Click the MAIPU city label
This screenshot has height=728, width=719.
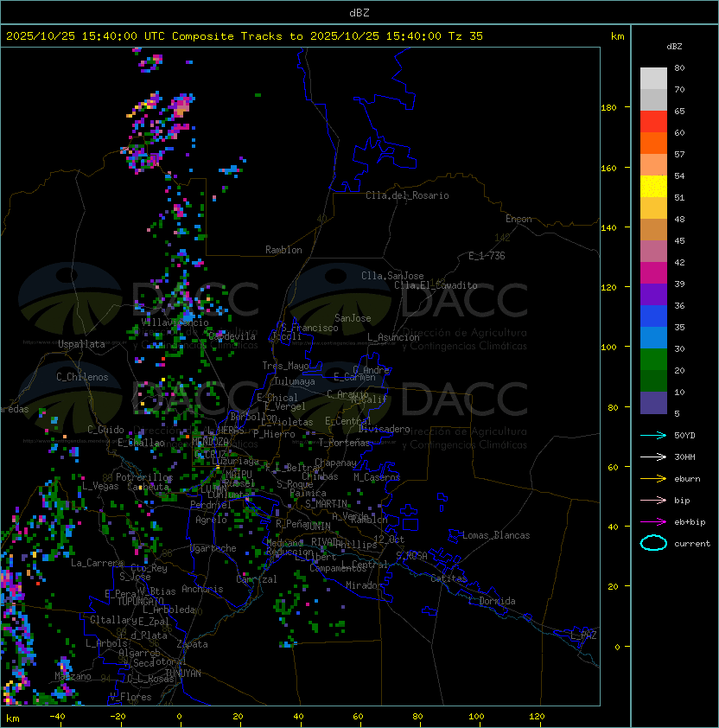[x=239, y=475]
